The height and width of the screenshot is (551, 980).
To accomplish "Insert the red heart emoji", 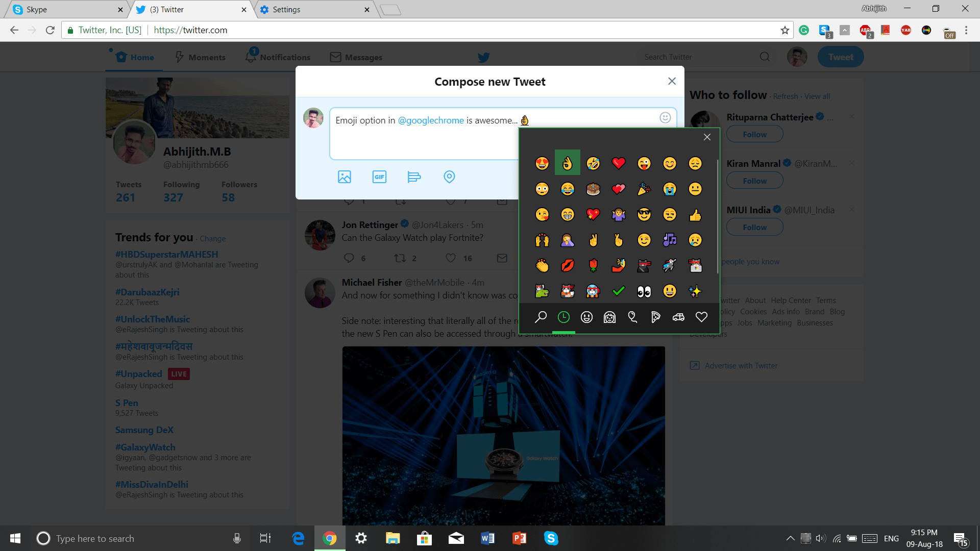I will coord(619,163).
